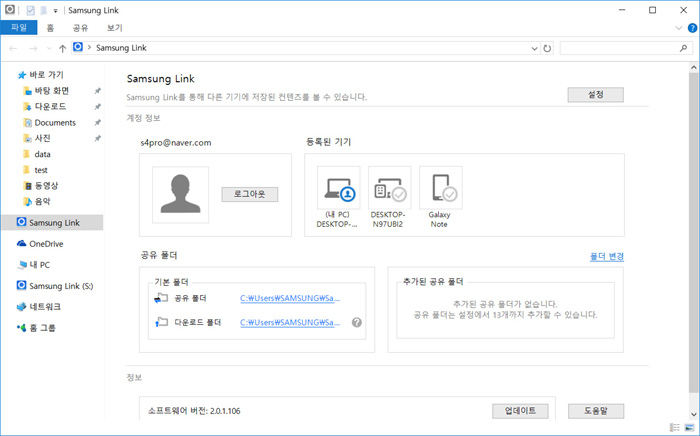Switch to details view icon in status bar

[x=675, y=428]
